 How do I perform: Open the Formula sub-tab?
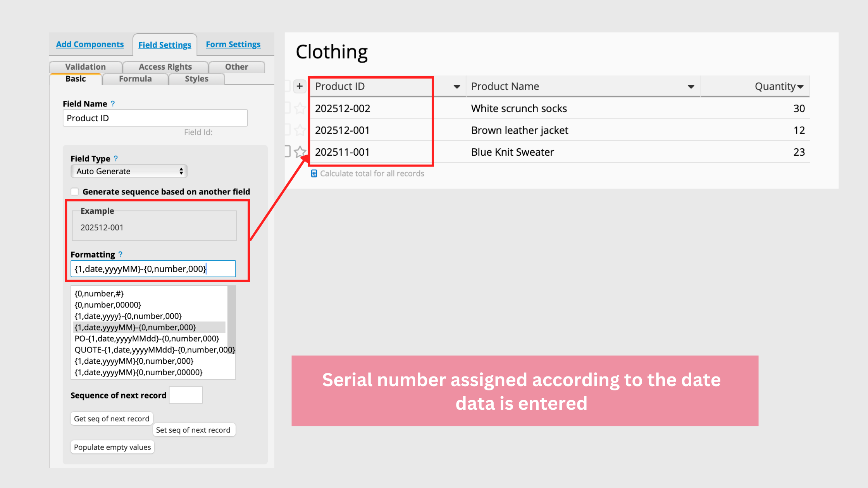click(x=135, y=79)
